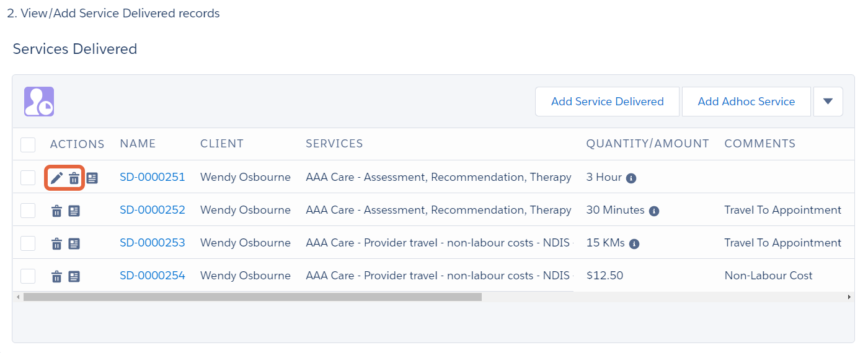Click info icon beside 30 Minutes
Viewport: 868px width, 353px height.
[x=654, y=211]
